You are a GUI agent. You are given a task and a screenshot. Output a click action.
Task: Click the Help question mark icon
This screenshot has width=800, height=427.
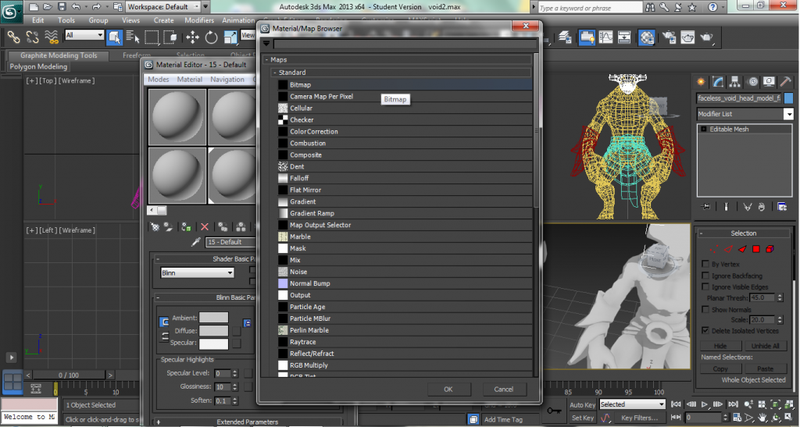(x=712, y=7)
